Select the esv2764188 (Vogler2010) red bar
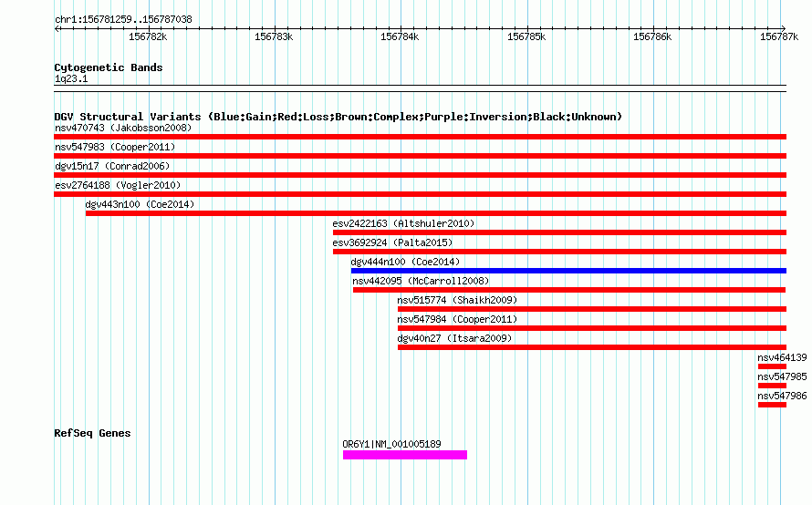812x505 pixels. tap(420, 194)
